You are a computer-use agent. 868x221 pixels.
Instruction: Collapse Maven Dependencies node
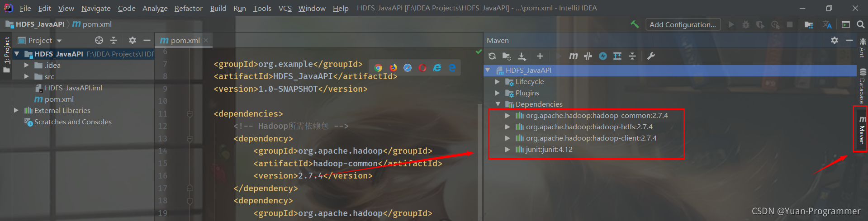coord(498,104)
